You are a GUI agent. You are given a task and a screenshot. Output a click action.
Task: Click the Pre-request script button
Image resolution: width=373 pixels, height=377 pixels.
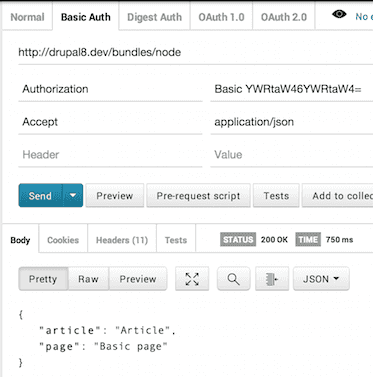point(198,196)
